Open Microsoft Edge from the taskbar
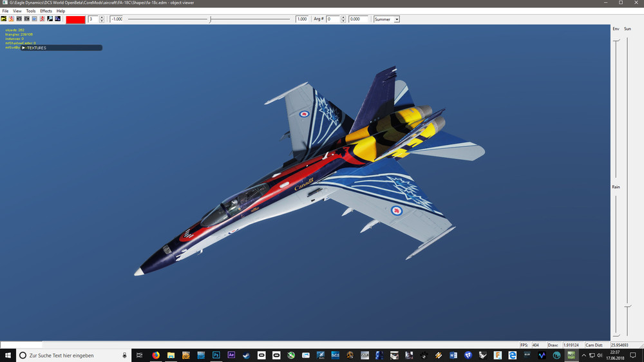The width and height of the screenshot is (644, 362). (x=512, y=356)
